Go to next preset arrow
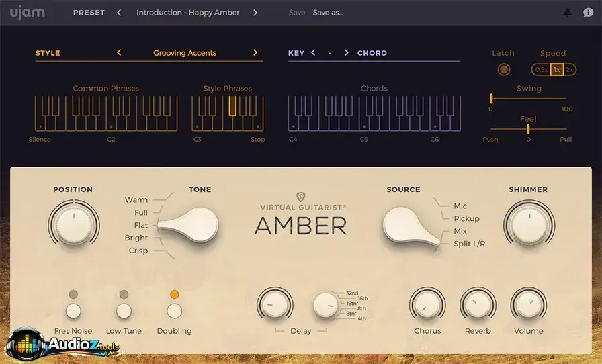Image resolution: width=602 pixels, height=364 pixels. pos(255,13)
